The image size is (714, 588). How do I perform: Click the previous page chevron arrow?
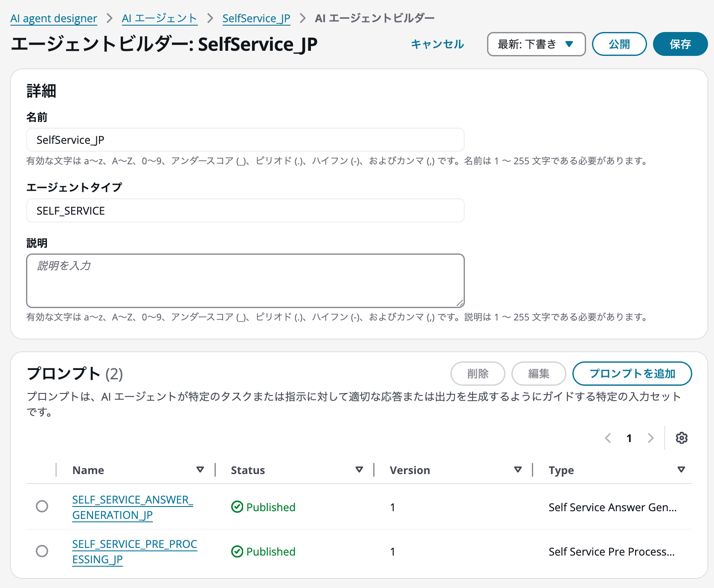point(608,438)
